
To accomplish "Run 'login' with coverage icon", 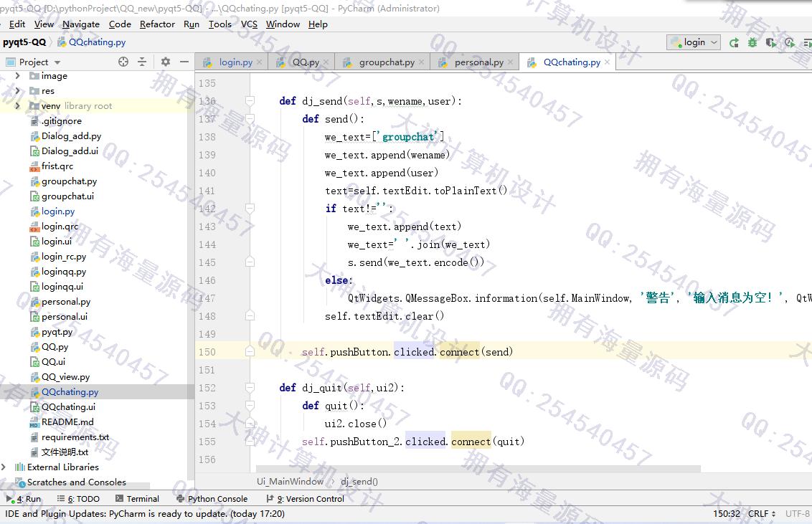I will click(x=771, y=43).
